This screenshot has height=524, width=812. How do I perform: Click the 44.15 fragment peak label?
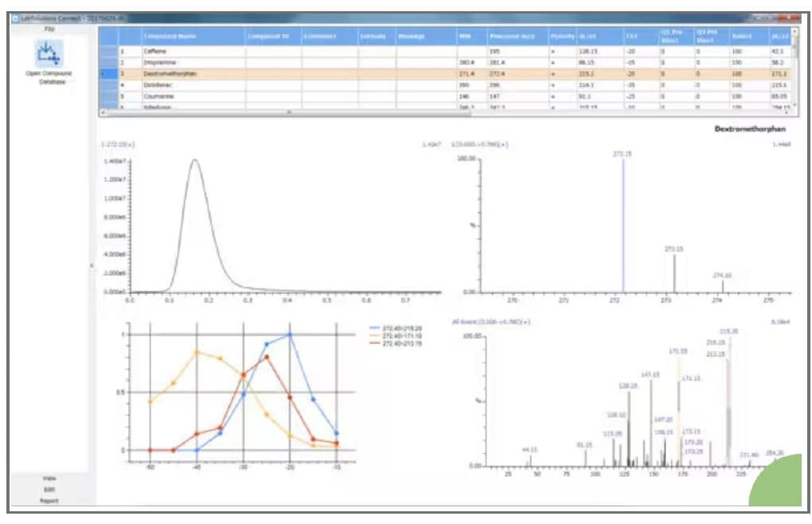tap(529, 449)
